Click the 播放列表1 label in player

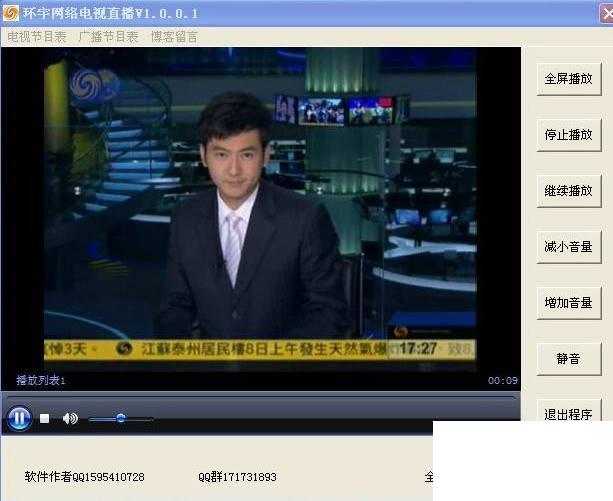pos(41,380)
